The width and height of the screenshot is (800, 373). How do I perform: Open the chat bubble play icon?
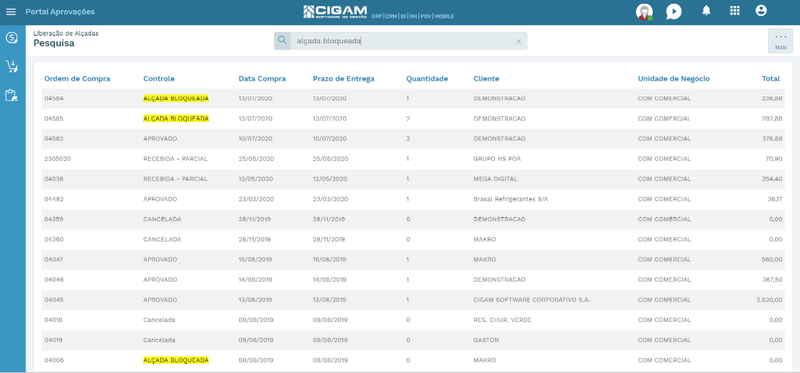673,11
